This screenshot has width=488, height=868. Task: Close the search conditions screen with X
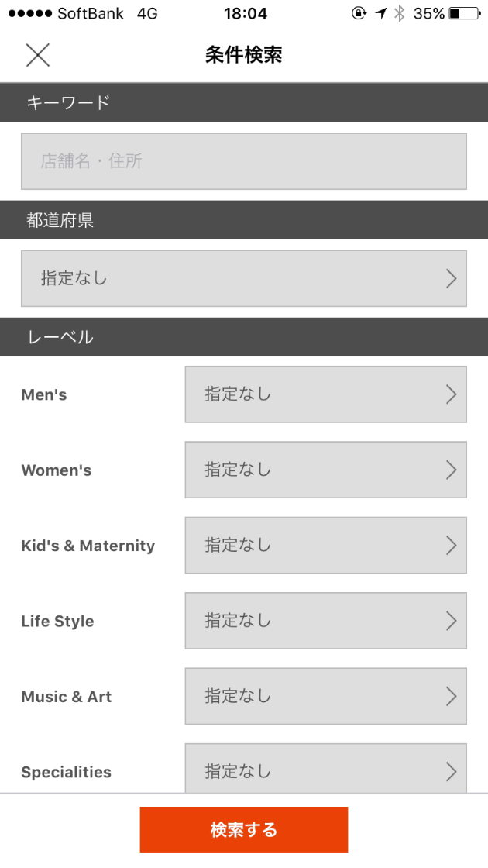point(37,55)
